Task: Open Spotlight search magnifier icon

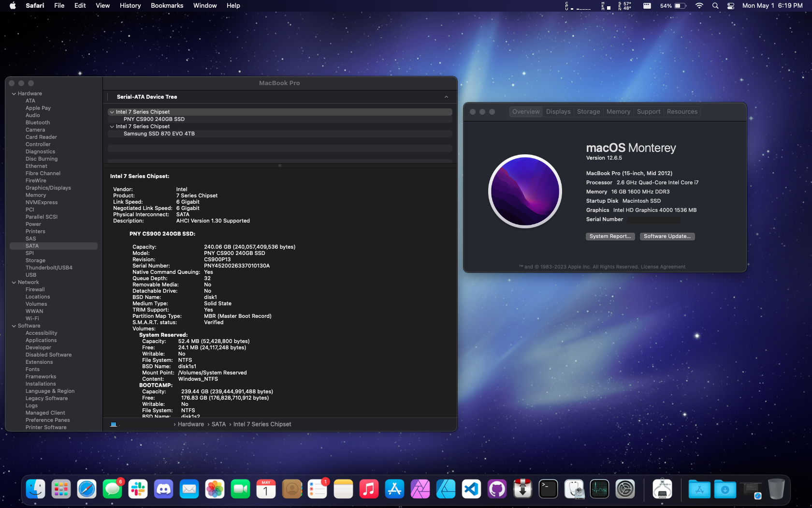Action: [715, 6]
